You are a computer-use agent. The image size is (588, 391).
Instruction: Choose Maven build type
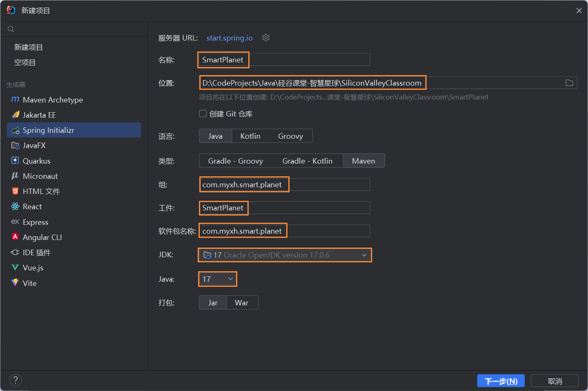point(363,161)
